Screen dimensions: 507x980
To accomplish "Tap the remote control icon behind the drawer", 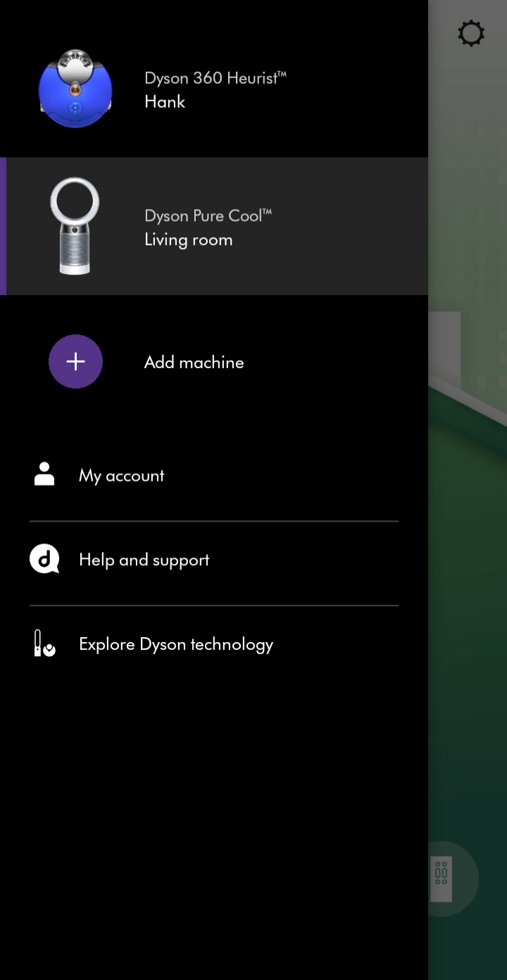I will [441, 879].
